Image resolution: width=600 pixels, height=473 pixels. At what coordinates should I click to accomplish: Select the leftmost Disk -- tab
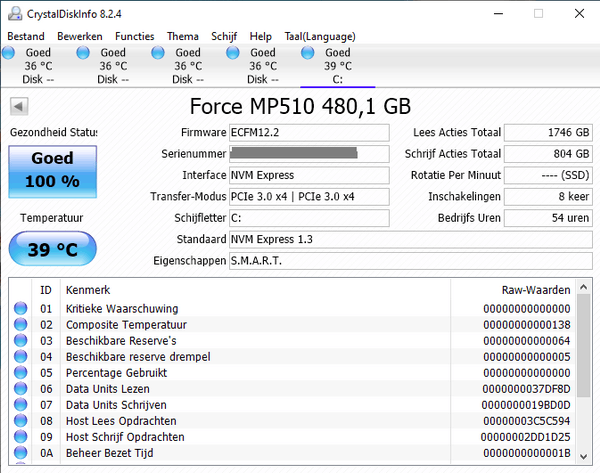click(x=38, y=65)
